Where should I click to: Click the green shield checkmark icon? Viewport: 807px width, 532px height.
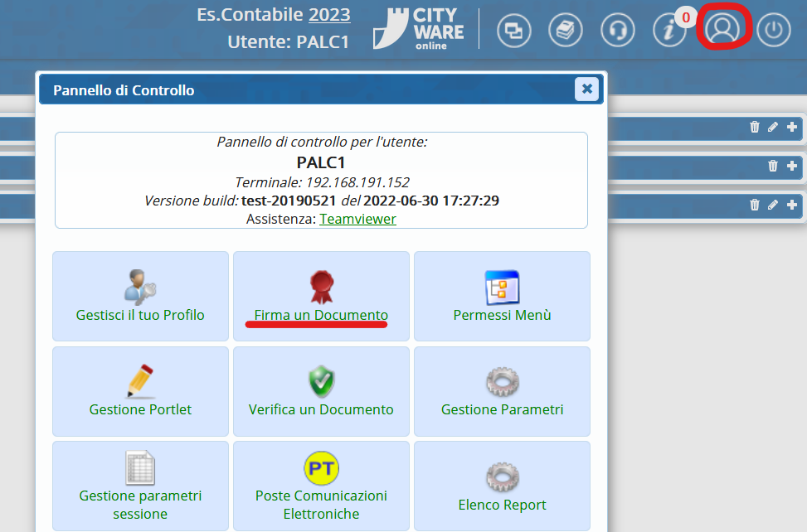pyautogui.click(x=322, y=381)
